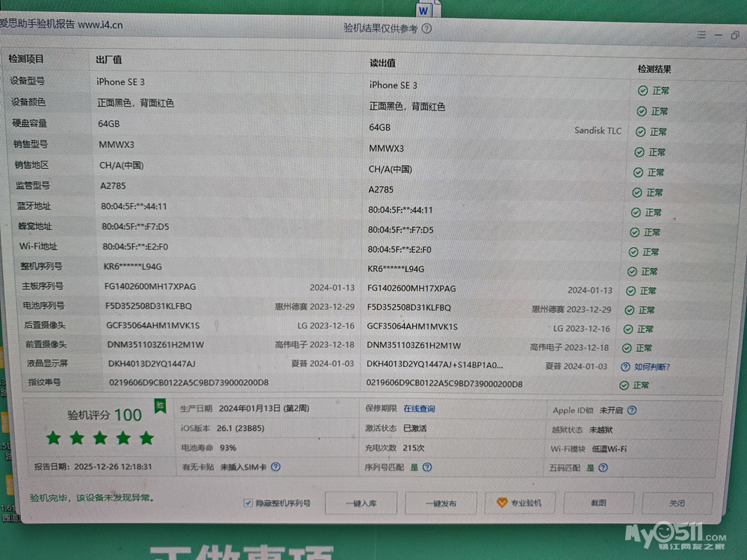This screenshot has width=747, height=560.
Task: Click the green badge icon beside score 100
Action: click(x=160, y=405)
